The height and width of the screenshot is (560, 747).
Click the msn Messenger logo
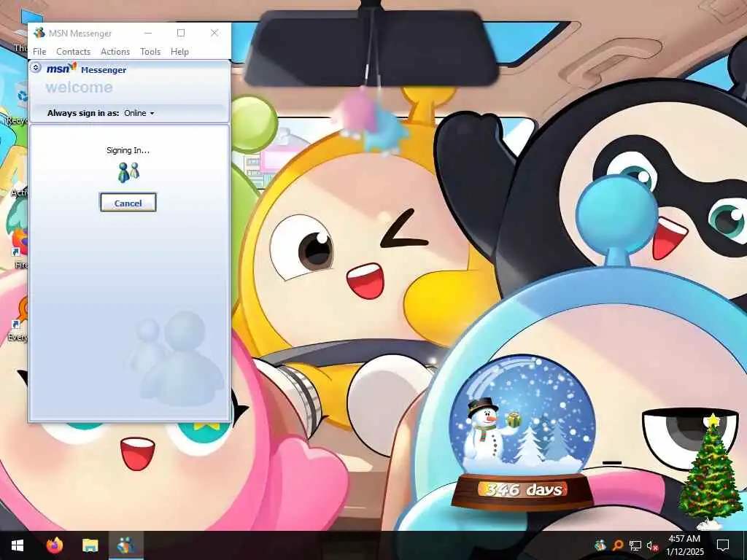[x=86, y=69]
